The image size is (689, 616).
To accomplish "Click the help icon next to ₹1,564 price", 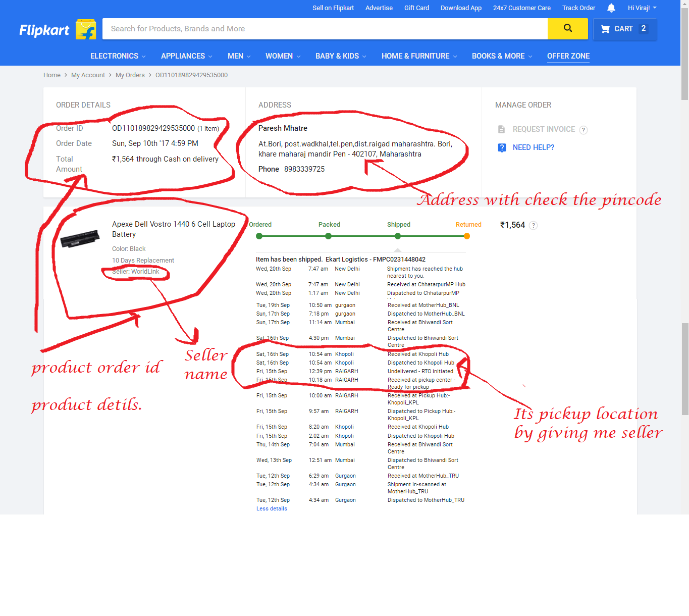I will tap(534, 226).
